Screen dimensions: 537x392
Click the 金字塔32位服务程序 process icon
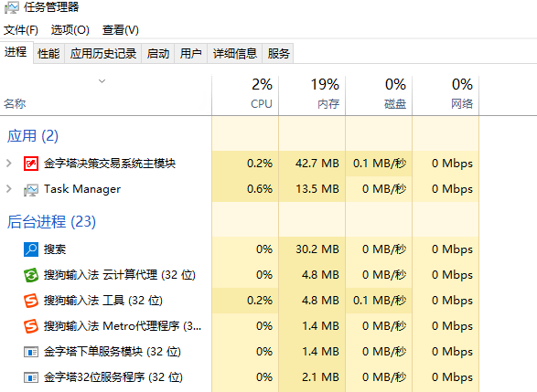(x=31, y=377)
